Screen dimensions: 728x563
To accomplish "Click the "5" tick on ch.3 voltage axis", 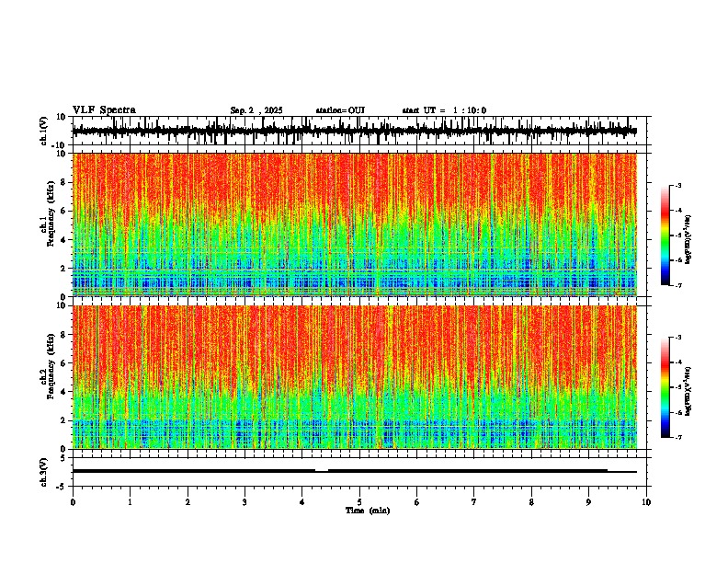I will 63,458.
